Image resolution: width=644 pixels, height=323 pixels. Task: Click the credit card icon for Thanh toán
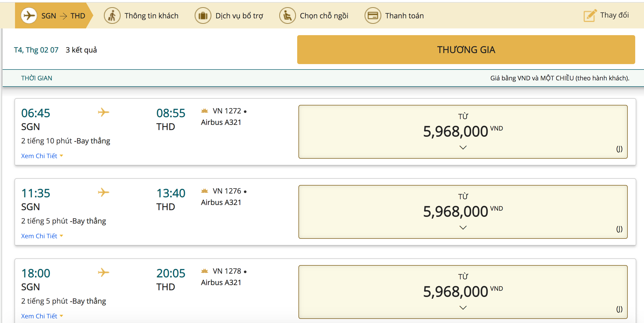(373, 16)
